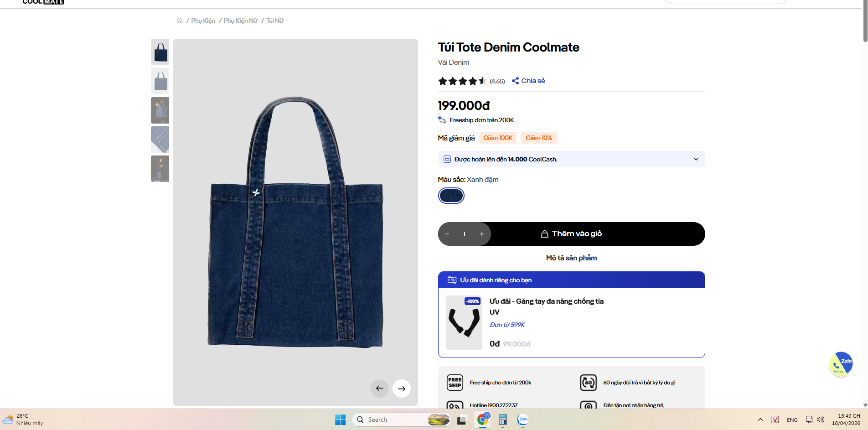Image resolution: width=868 pixels, height=430 pixels.
Task: Go to Phụ Kiện Nữ breadcrumb
Action: (241, 21)
